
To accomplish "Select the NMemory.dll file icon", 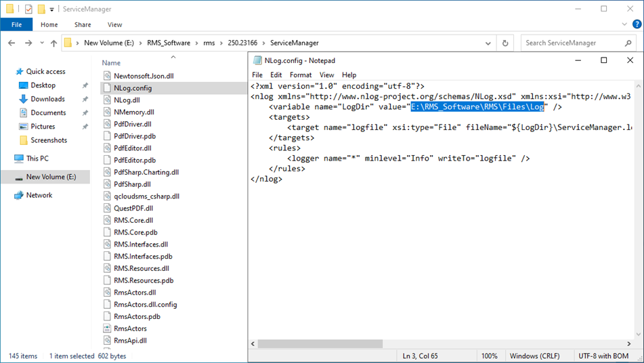I will (107, 112).
